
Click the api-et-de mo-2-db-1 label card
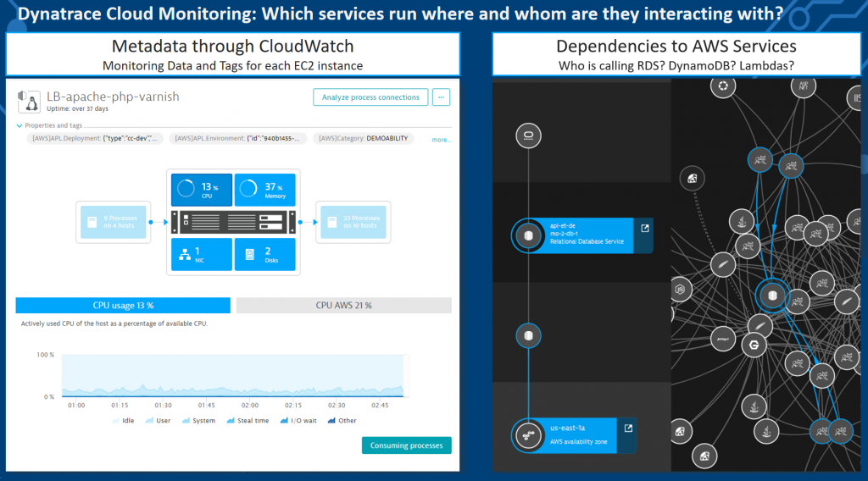click(590, 234)
